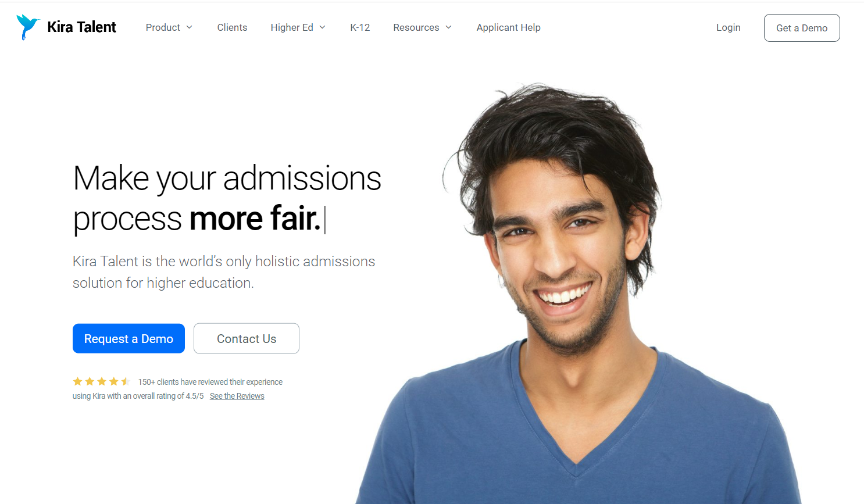Expand the Resources dropdown chevron
The image size is (864, 504).
pos(448,27)
